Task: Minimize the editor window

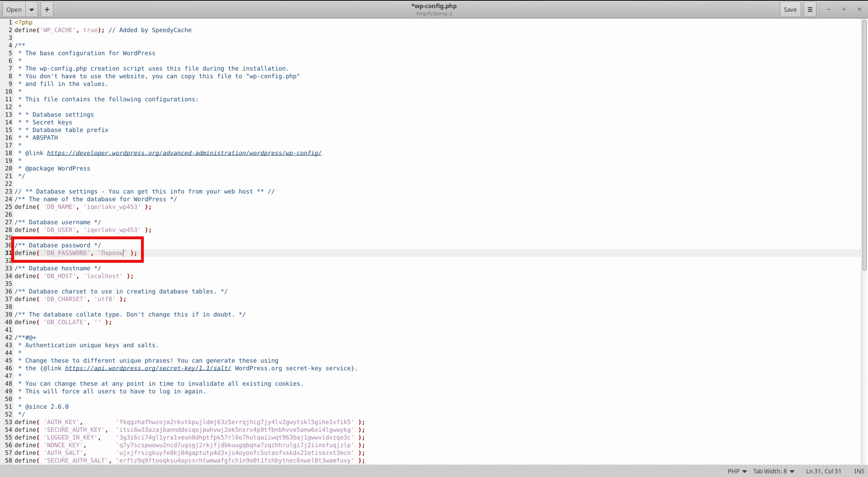Action: 828,9
